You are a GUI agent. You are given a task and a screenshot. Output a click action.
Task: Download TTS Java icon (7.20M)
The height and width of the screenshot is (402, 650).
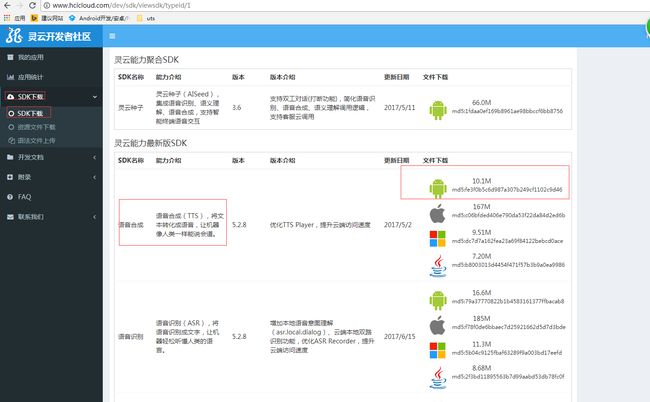click(438, 266)
